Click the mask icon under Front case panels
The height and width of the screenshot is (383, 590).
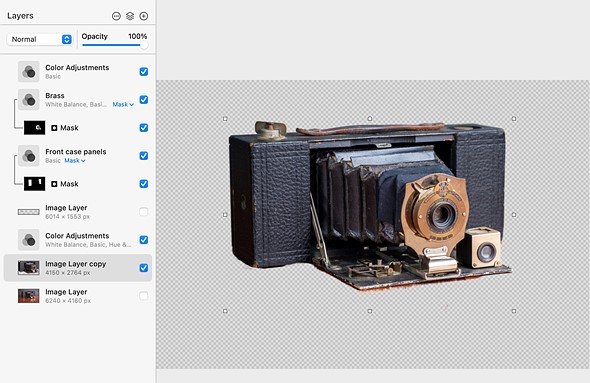pos(54,184)
